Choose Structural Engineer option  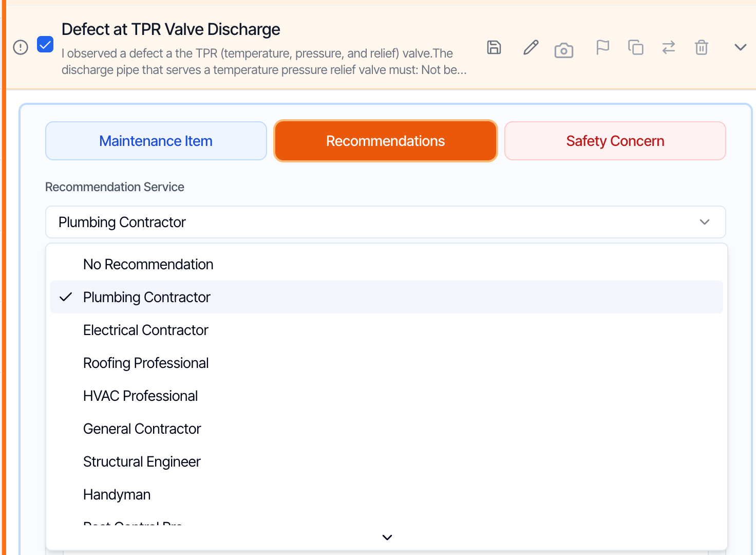pyautogui.click(x=387, y=461)
